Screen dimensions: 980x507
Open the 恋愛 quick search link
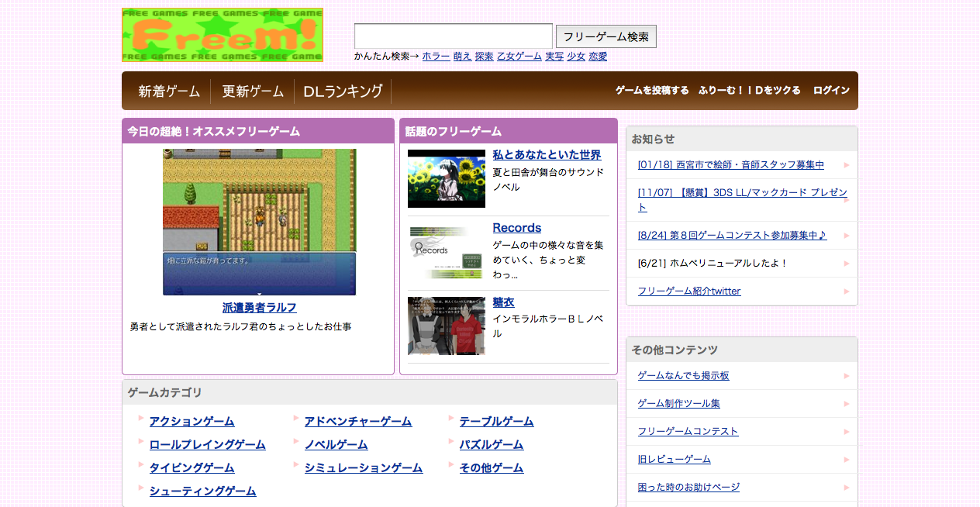598,57
